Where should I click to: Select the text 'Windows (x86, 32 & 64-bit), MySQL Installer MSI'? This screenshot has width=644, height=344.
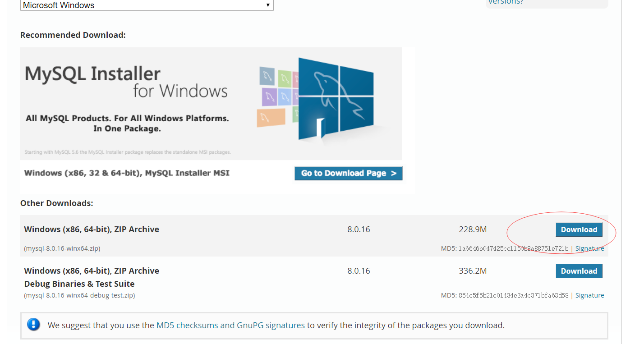tap(127, 173)
